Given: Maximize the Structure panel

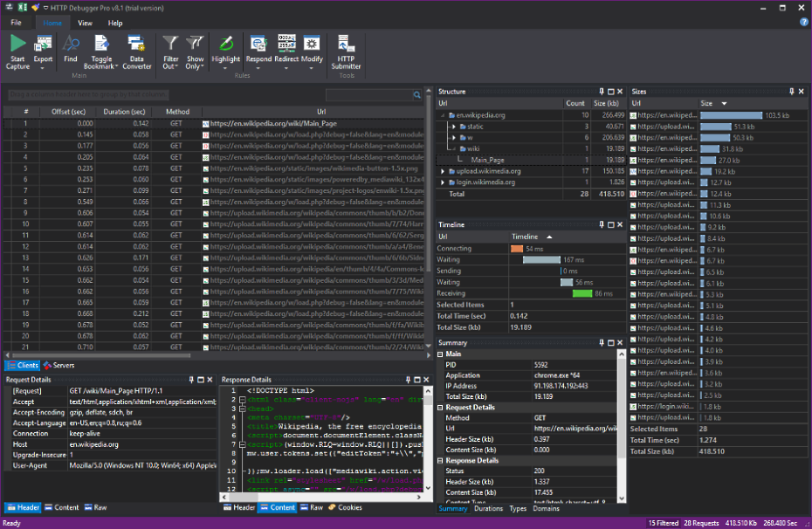Looking at the screenshot, I should [x=610, y=92].
